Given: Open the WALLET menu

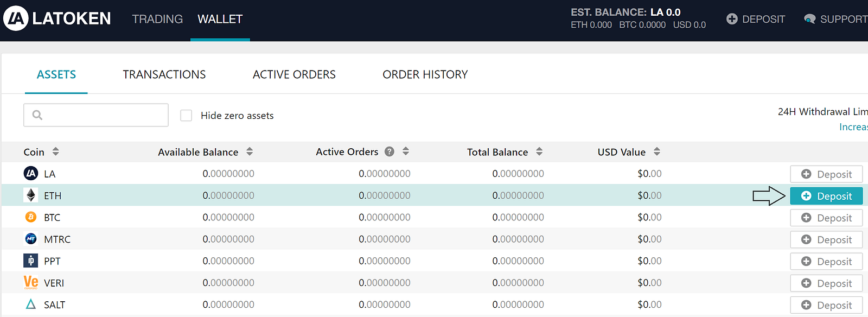Looking at the screenshot, I should point(220,19).
